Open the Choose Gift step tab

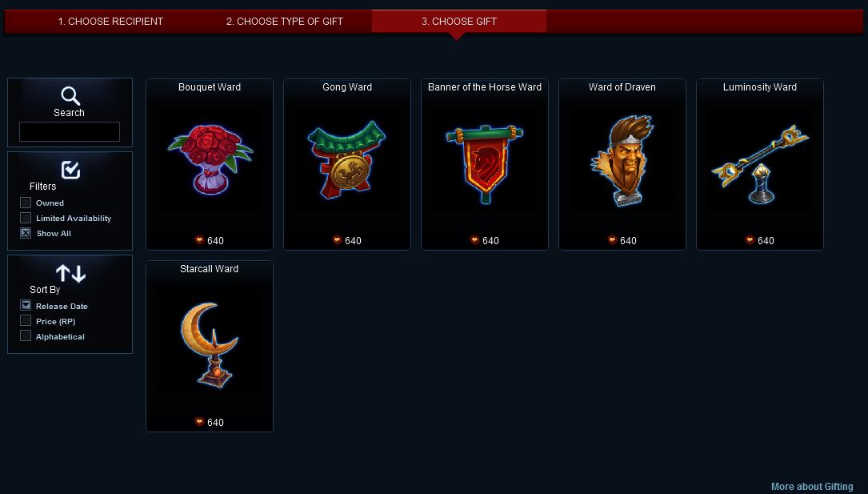pos(459,21)
